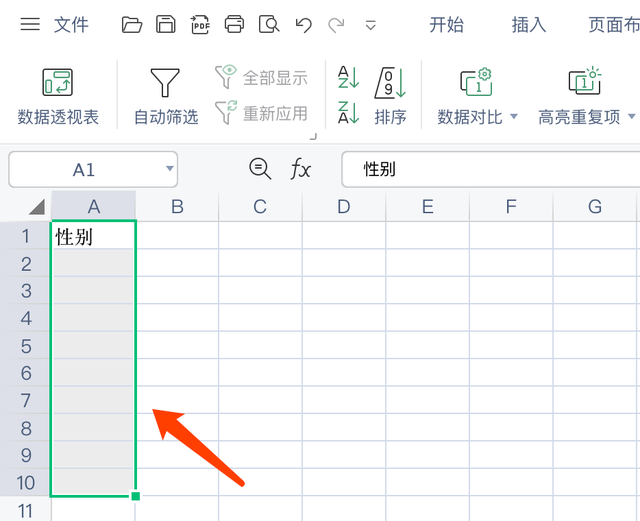
Task: Select row 7 header
Action: tap(26, 400)
